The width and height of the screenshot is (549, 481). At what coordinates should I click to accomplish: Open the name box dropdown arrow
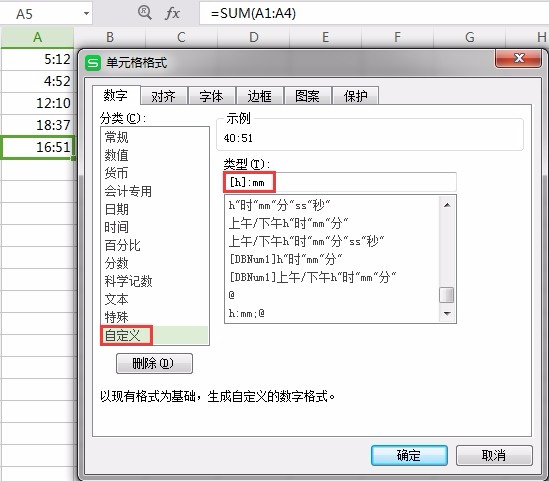point(86,14)
